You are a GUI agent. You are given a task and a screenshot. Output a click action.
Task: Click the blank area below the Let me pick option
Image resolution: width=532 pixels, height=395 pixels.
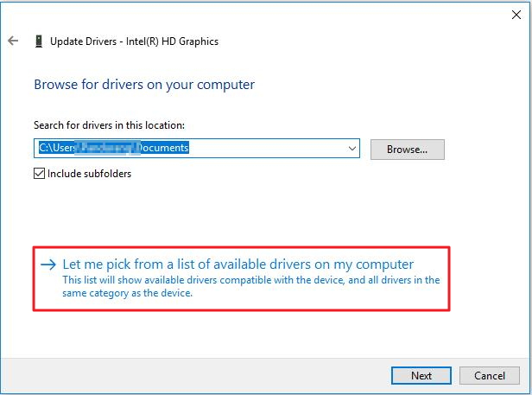point(259,333)
